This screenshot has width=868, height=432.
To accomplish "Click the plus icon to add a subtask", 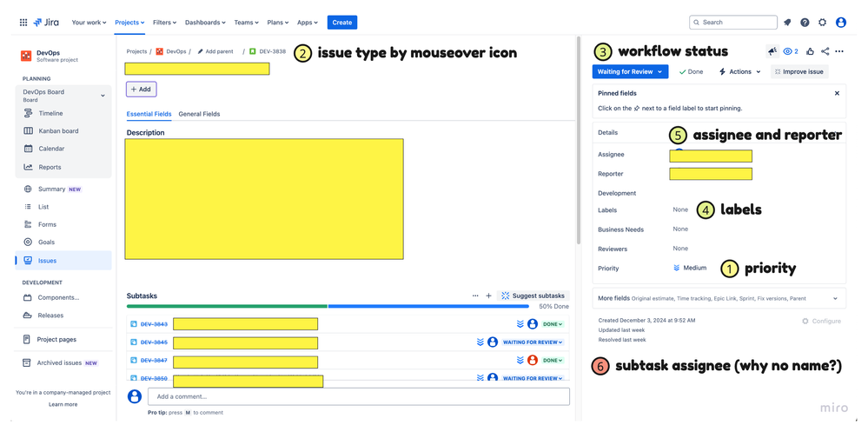I will point(488,296).
